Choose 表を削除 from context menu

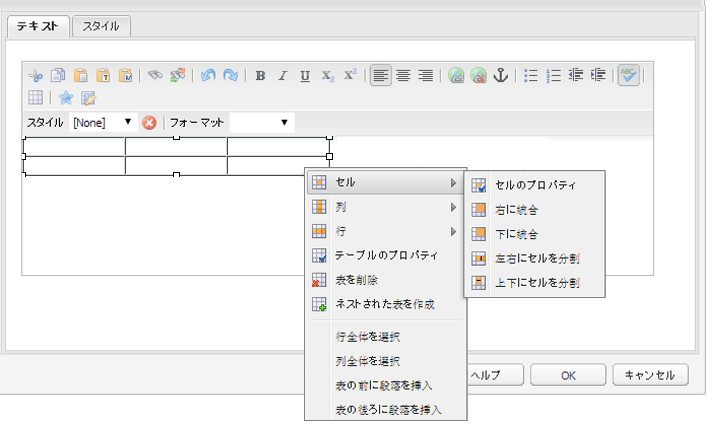[386, 280]
